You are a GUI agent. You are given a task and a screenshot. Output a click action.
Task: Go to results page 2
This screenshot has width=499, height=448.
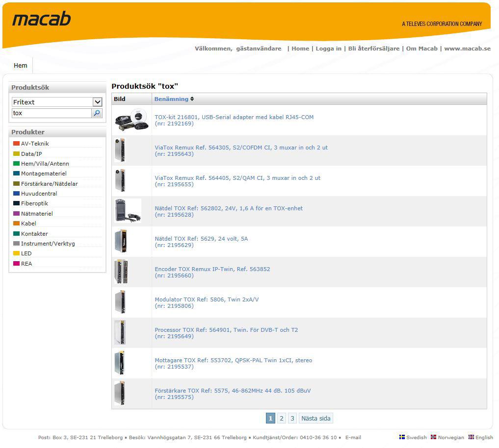pos(281,418)
